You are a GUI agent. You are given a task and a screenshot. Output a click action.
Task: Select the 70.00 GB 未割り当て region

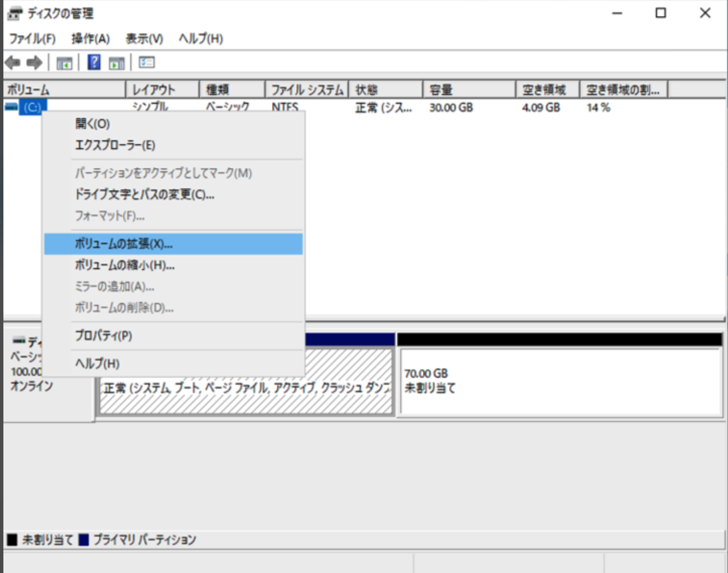point(561,380)
